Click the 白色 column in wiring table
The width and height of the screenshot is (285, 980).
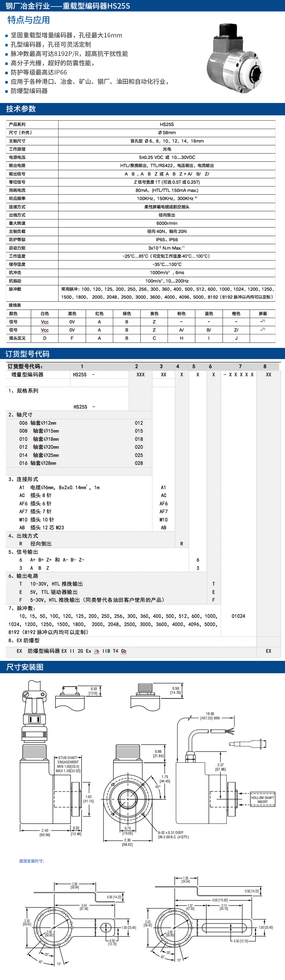pos(45,314)
